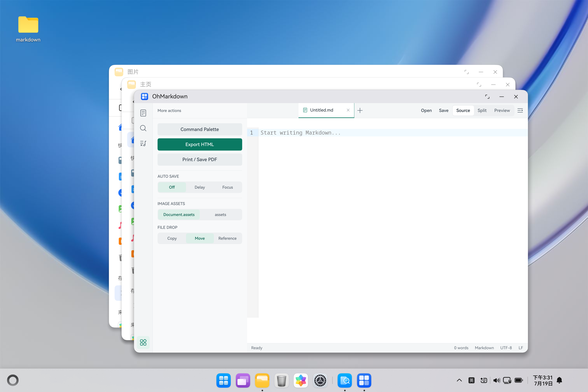588x392 pixels.
Task: Set Auto Save to Off
Action: coord(172,187)
